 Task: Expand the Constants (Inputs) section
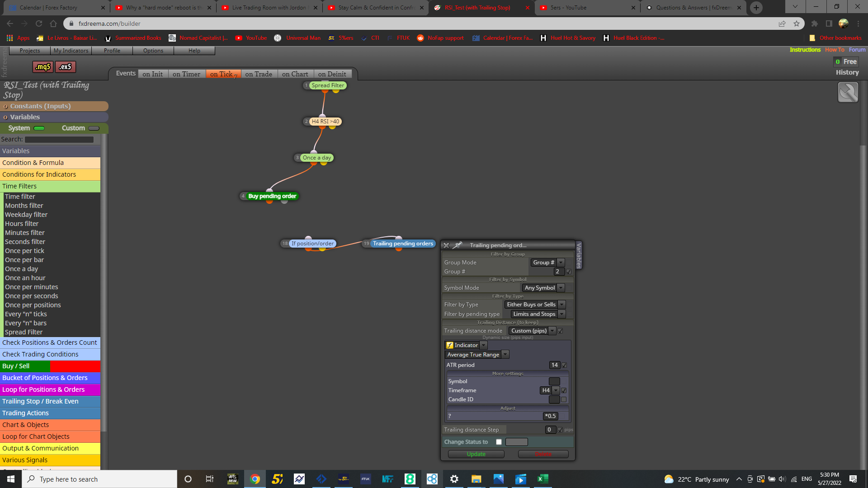[x=54, y=106]
